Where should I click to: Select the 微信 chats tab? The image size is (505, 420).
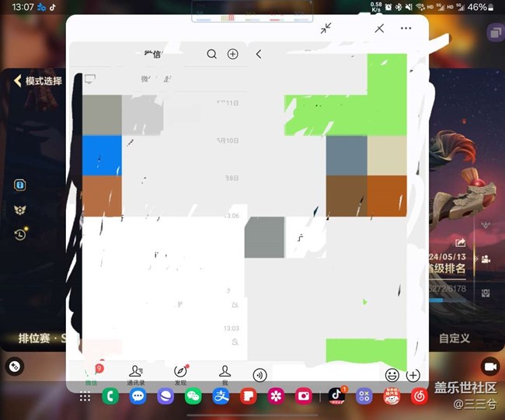92,374
